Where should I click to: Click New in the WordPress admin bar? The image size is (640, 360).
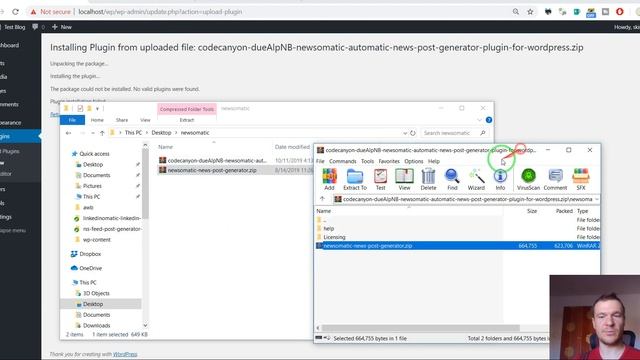(62, 27)
